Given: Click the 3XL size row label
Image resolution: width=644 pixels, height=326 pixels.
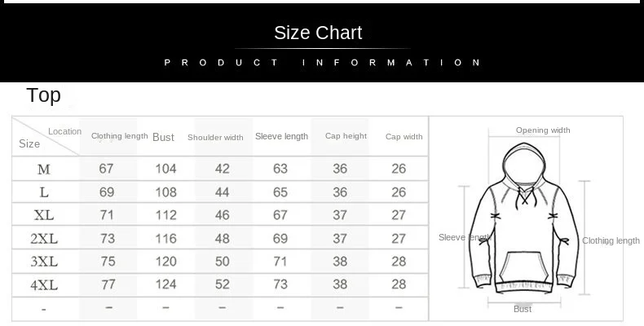Looking at the screenshot, I should coord(44,262).
